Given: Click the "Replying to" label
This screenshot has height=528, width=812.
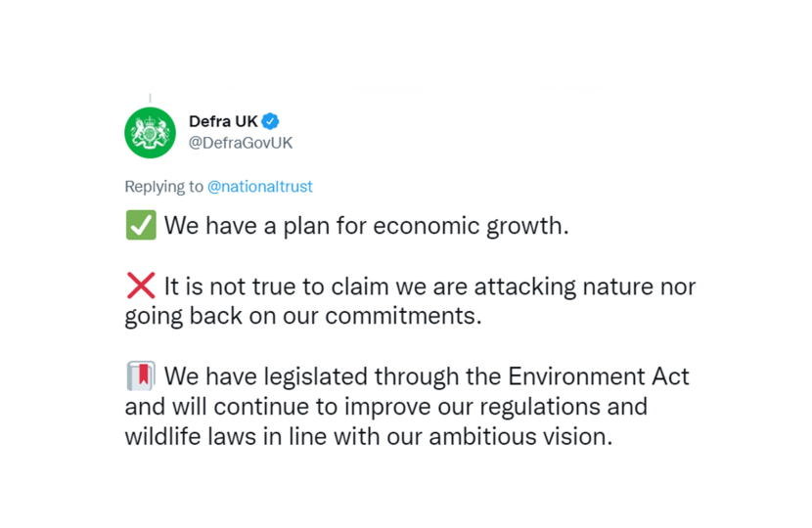Looking at the screenshot, I should coord(164,186).
